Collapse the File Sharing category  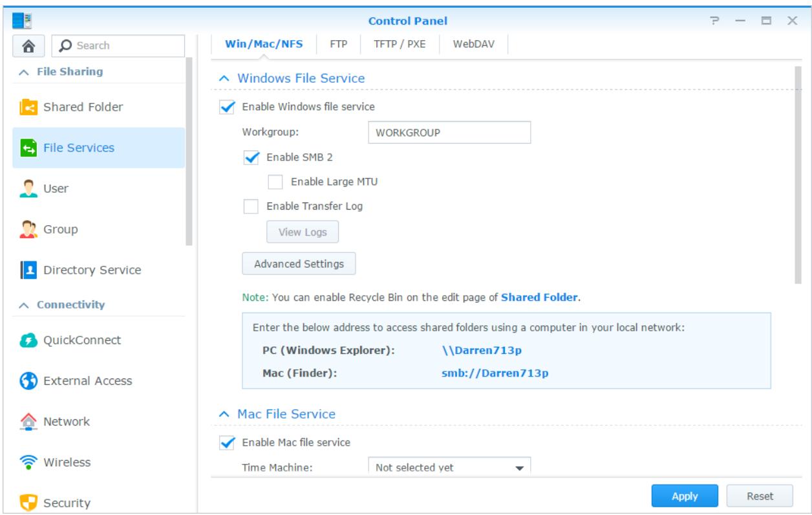click(23, 72)
